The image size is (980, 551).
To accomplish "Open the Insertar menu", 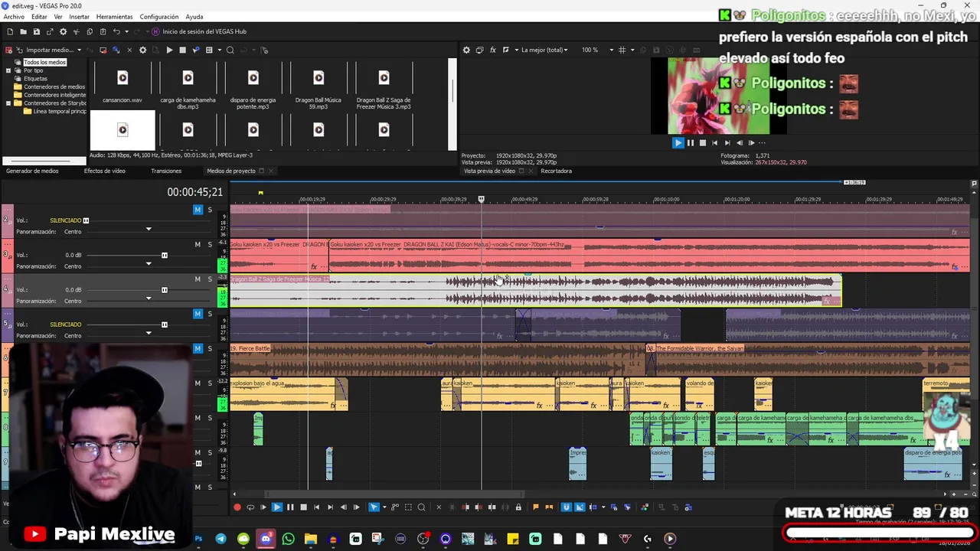I will click(x=79, y=16).
